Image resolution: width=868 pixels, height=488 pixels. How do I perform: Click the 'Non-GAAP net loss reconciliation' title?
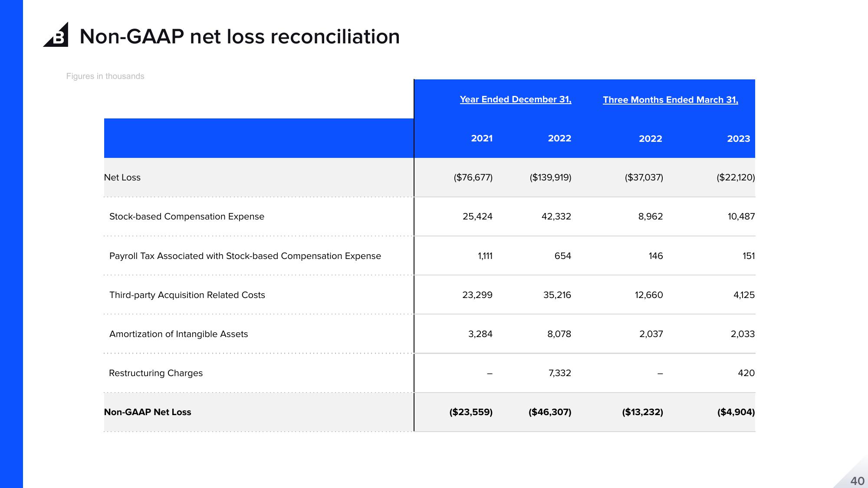click(240, 36)
